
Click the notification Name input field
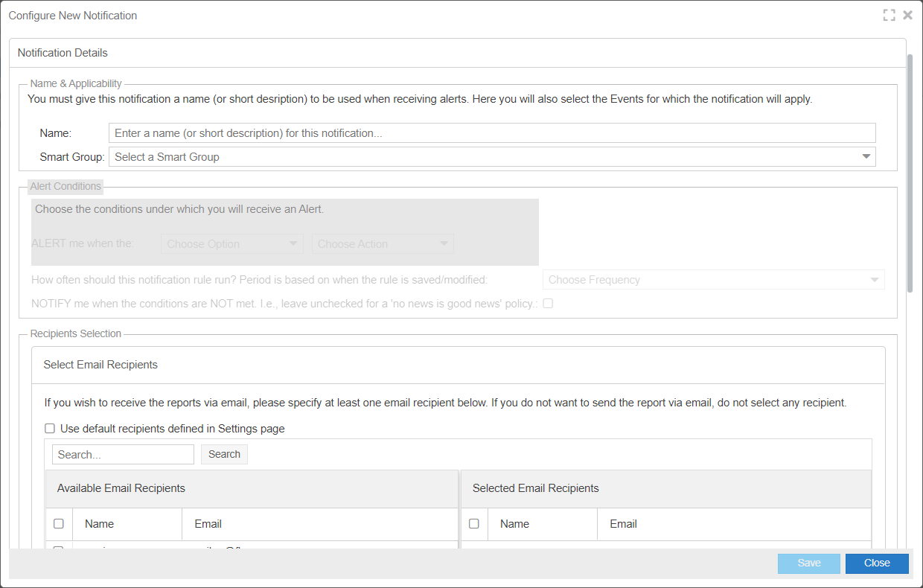click(491, 133)
